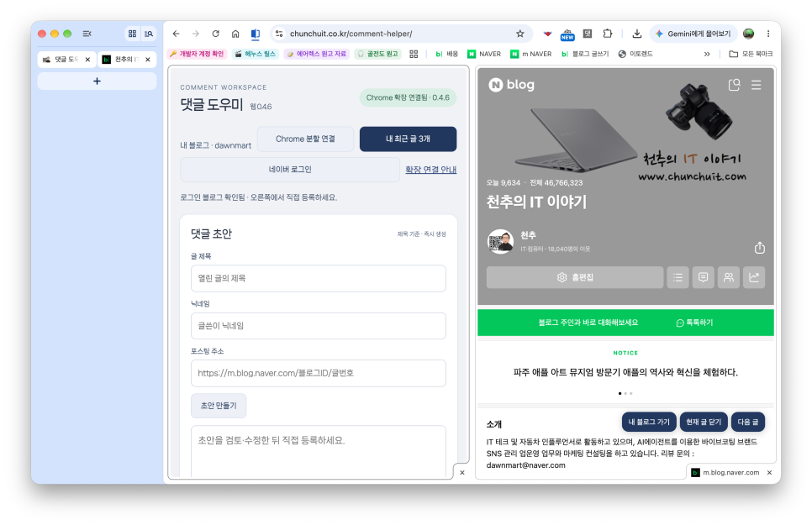Open the 골전도 원고 bookmark
The width and height of the screenshot is (812, 525).
378,54
